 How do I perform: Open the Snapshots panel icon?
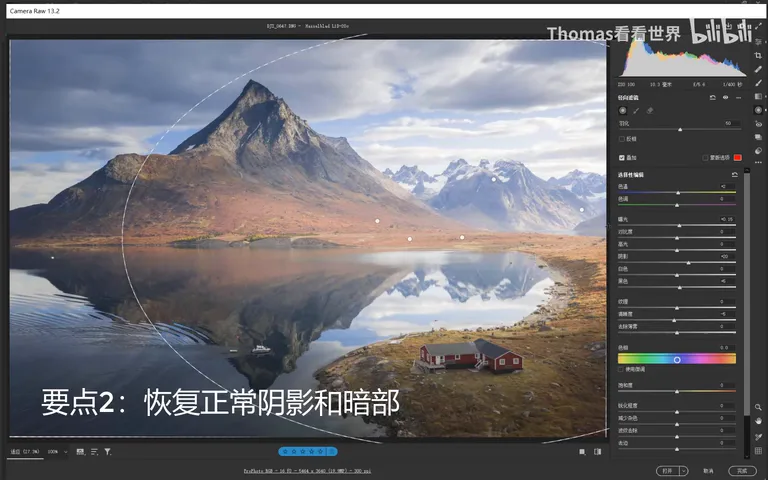[758, 138]
